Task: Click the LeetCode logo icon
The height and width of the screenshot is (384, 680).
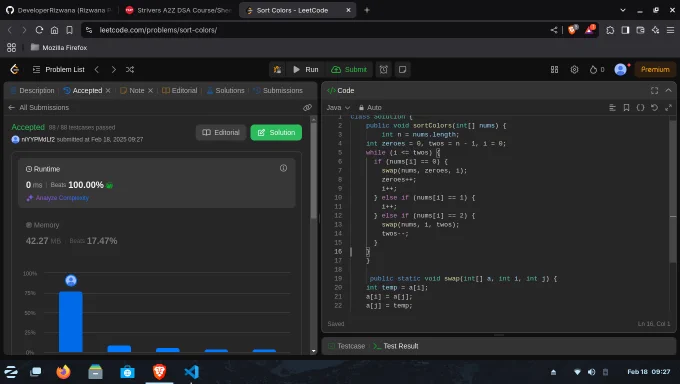Action: (14, 69)
